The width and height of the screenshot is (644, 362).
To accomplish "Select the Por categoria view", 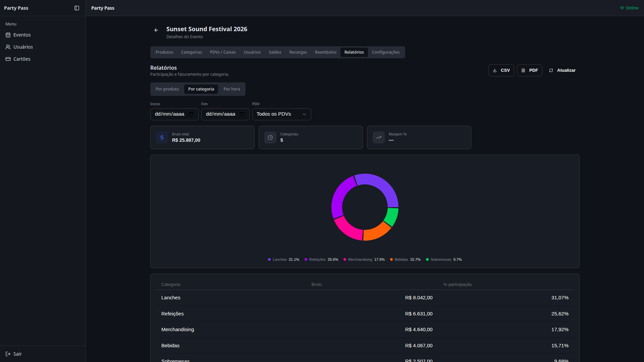I will click(201, 89).
